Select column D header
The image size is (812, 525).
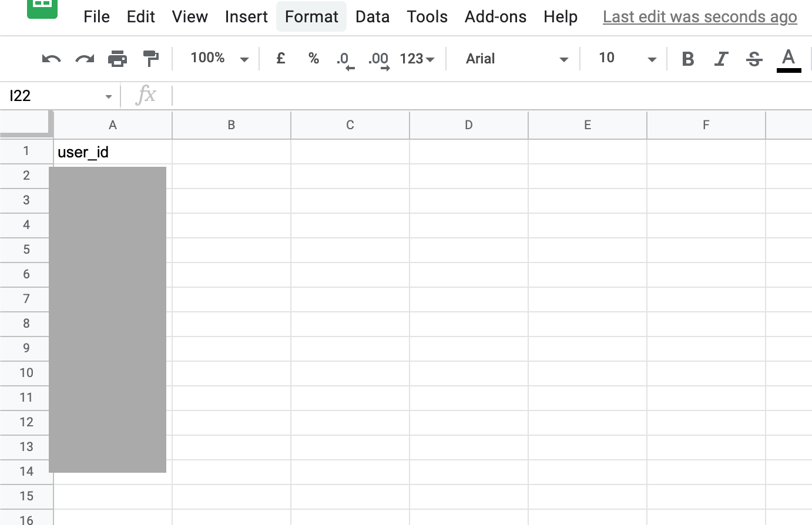[x=469, y=124]
